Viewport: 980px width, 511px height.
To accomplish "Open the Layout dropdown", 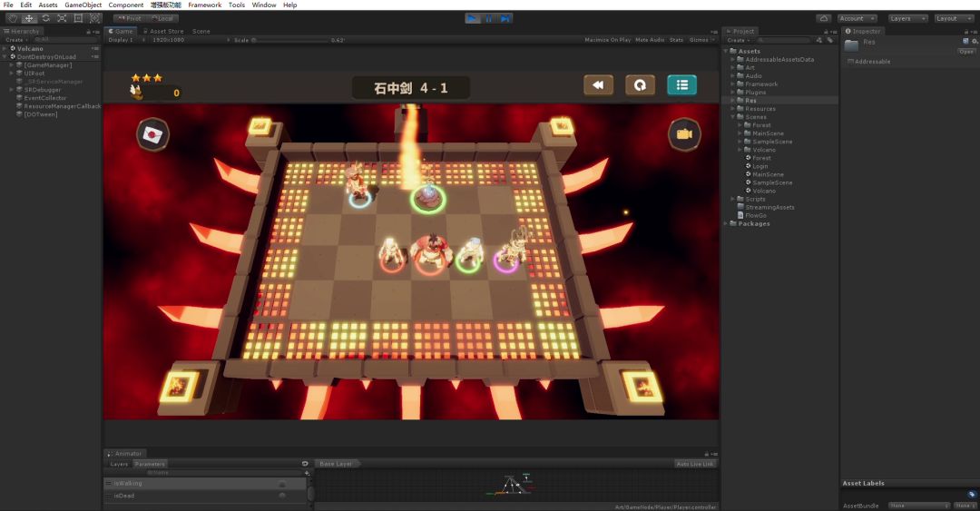I will (954, 18).
